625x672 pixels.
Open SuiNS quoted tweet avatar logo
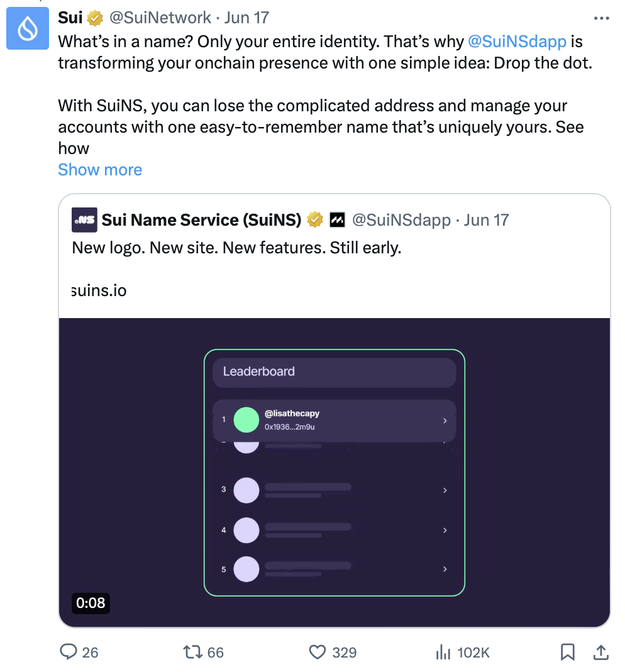tap(84, 220)
